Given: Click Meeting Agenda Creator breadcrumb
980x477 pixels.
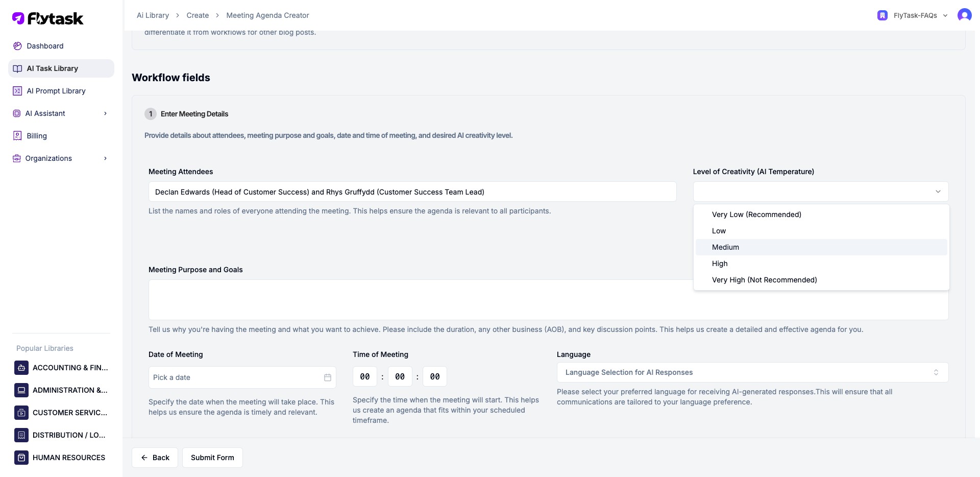Looking at the screenshot, I should tap(267, 15).
